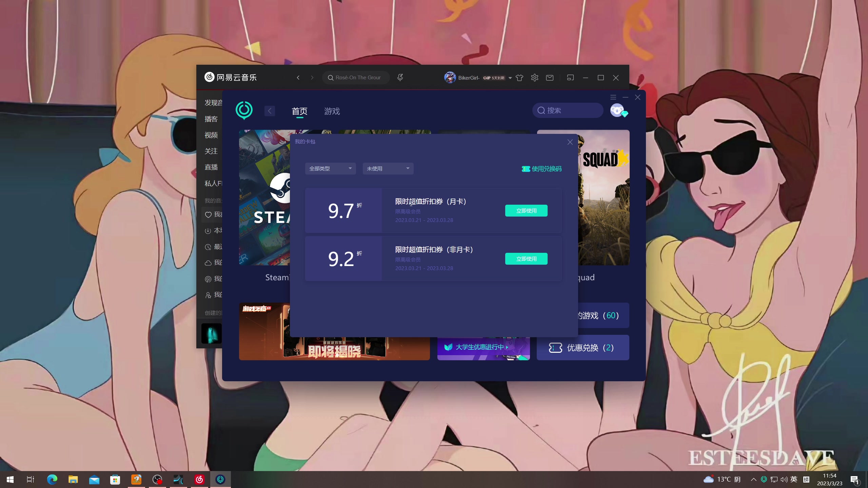Open NetEase Music messages envelope icon
Screen dimensions: 868x488
pyautogui.click(x=550, y=78)
